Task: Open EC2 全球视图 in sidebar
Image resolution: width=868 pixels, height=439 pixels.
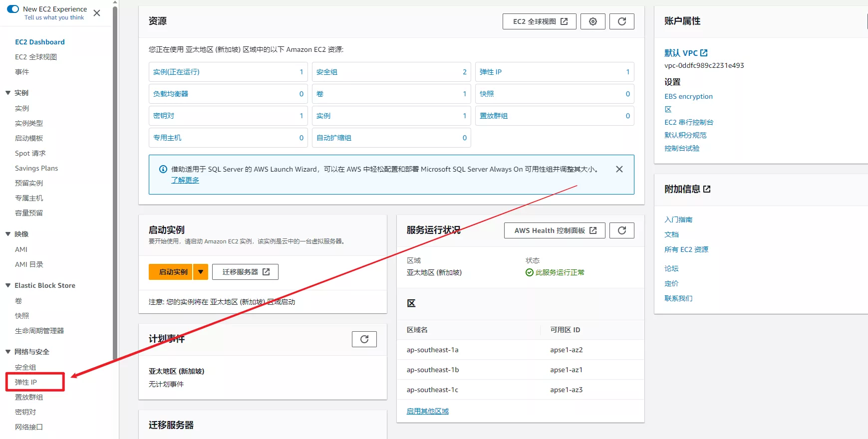Action: pos(36,57)
